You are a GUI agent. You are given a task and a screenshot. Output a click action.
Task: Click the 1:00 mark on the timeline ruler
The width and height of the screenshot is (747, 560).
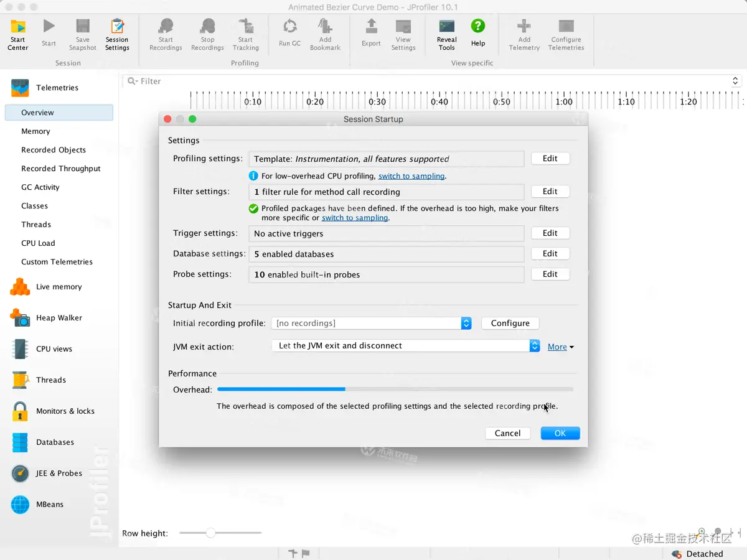click(564, 101)
